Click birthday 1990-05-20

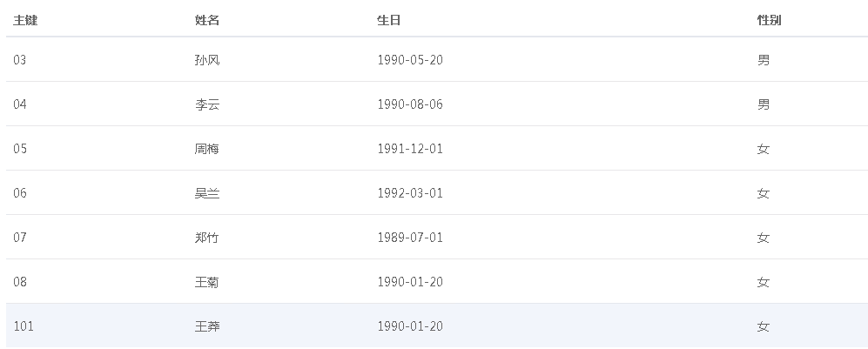(x=410, y=60)
